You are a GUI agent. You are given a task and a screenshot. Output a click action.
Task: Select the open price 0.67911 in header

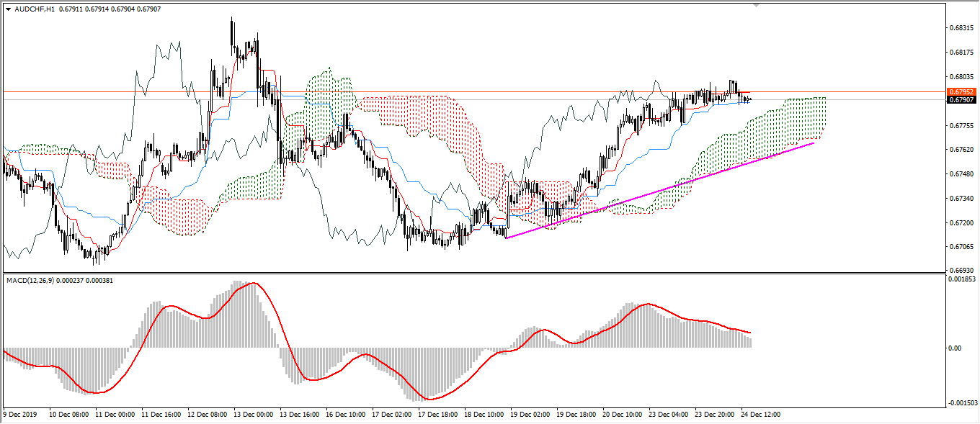click(70, 10)
